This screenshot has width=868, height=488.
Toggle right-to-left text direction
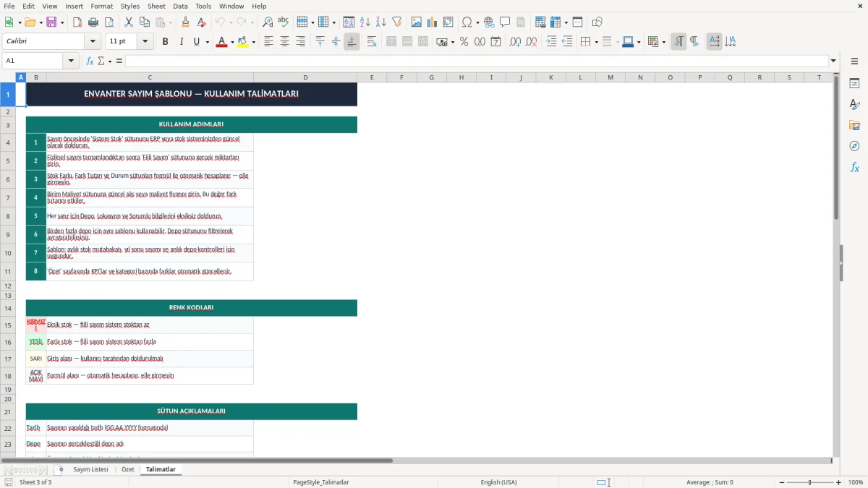pyautogui.click(x=694, y=42)
